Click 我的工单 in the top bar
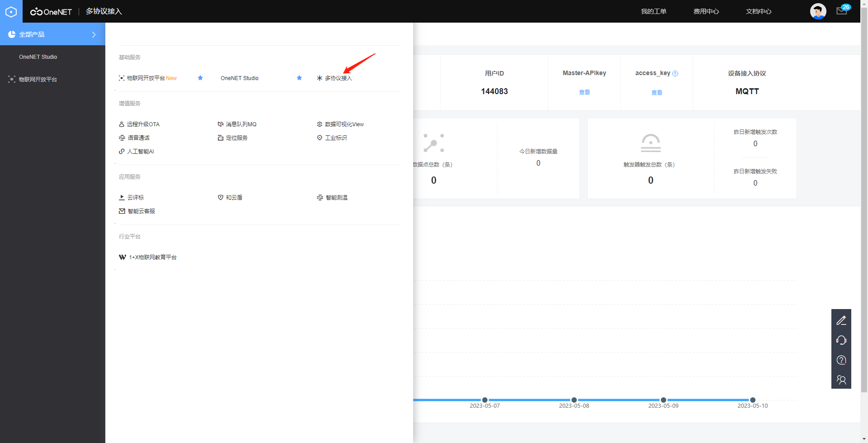Image resolution: width=868 pixels, height=443 pixels. point(654,11)
